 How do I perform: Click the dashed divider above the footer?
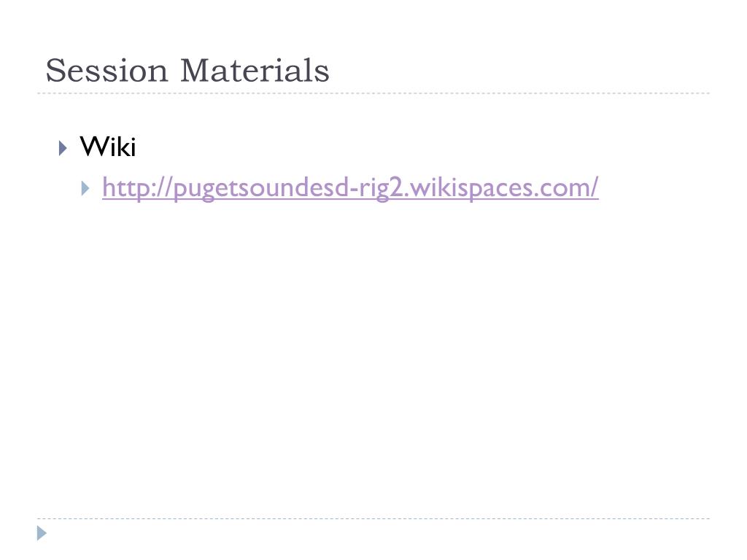373,518
